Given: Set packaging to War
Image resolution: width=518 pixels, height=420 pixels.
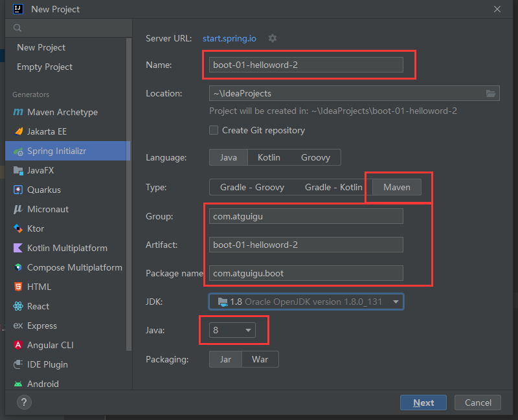Looking at the screenshot, I should point(260,359).
